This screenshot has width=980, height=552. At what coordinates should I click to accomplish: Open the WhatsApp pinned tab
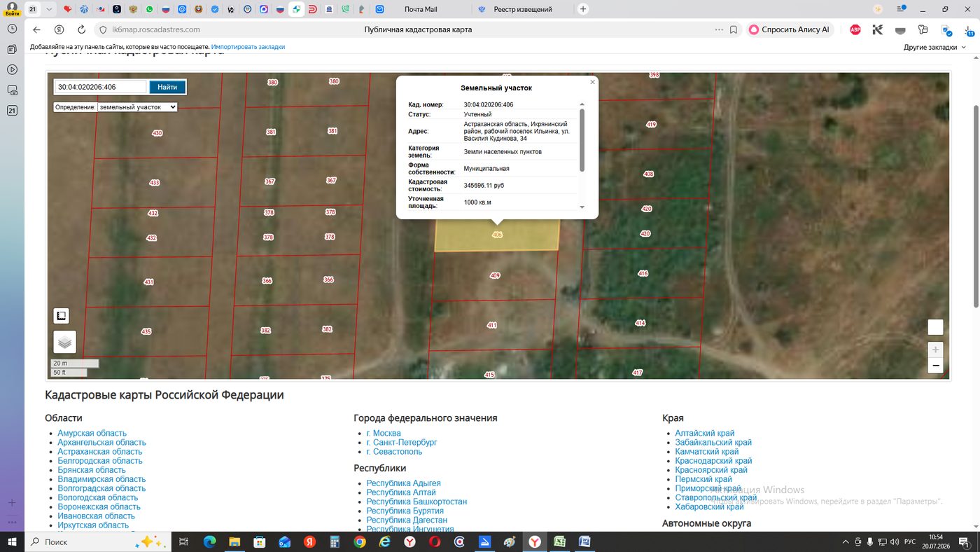pyautogui.click(x=149, y=9)
